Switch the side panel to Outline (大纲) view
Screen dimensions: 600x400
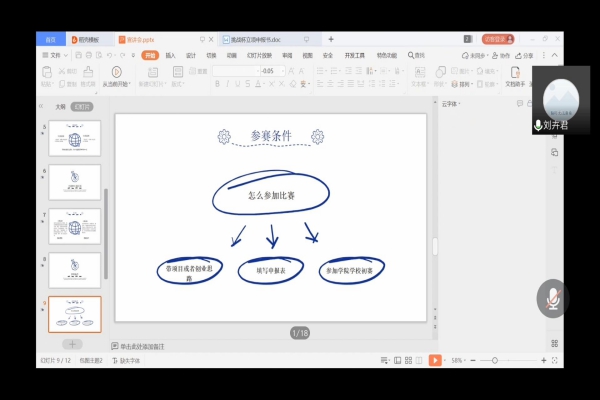pyautogui.click(x=60, y=106)
